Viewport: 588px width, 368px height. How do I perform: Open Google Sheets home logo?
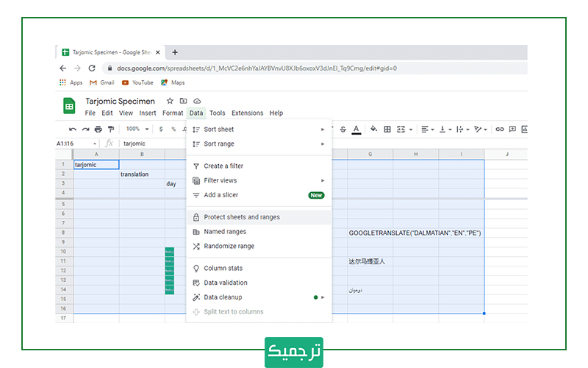pyautogui.click(x=69, y=106)
